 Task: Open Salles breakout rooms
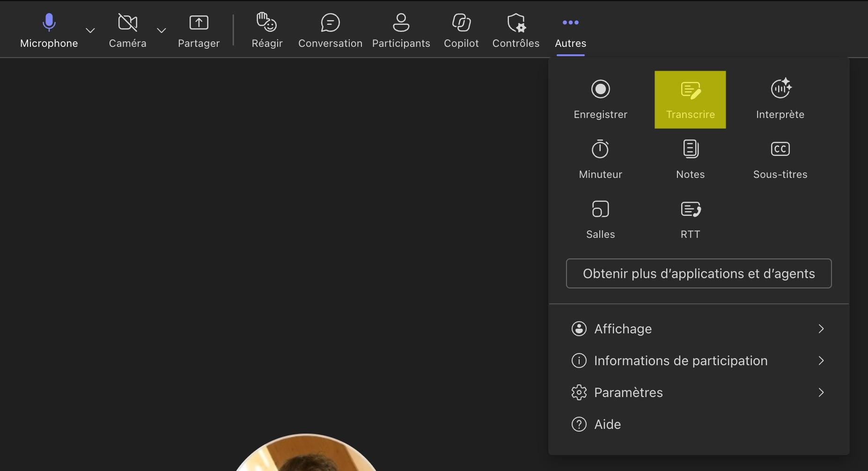pos(600,220)
